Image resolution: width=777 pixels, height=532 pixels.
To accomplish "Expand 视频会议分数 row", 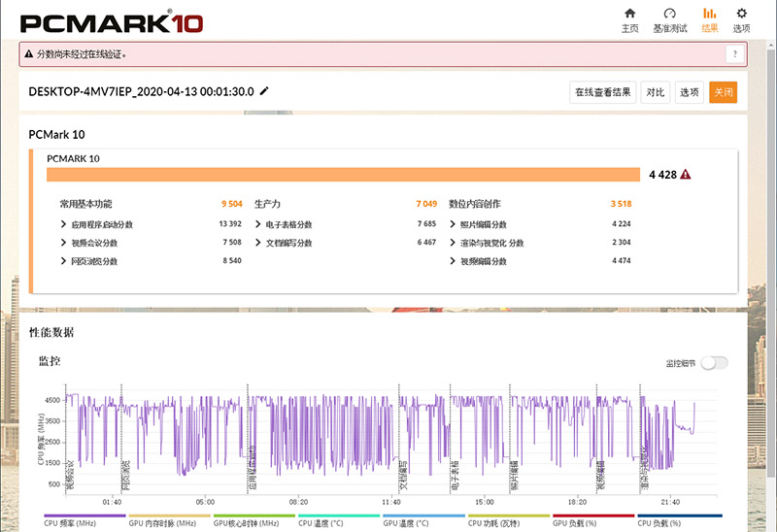I will [63, 243].
